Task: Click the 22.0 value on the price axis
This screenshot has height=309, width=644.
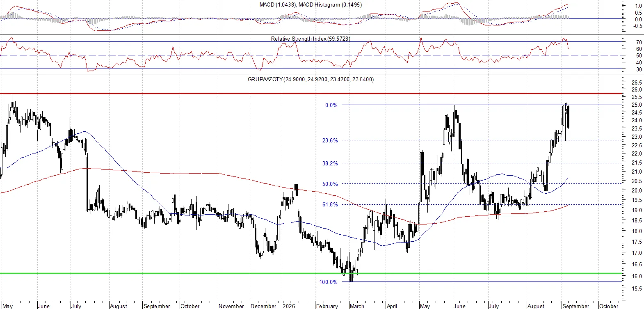Action: [x=637, y=154]
